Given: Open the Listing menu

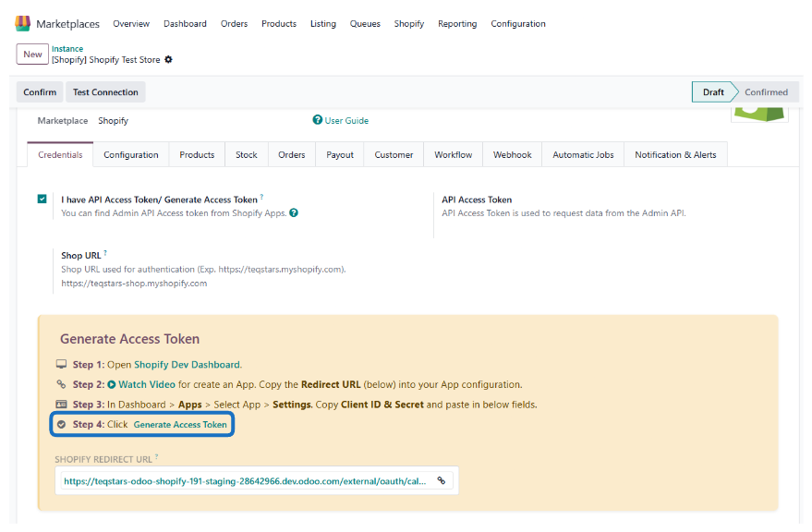Looking at the screenshot, I should (323, 23).
